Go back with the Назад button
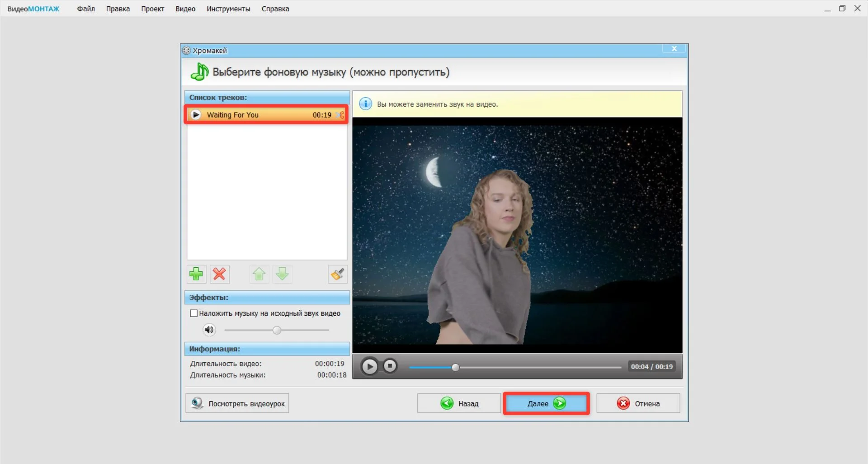 click(459, 403)
